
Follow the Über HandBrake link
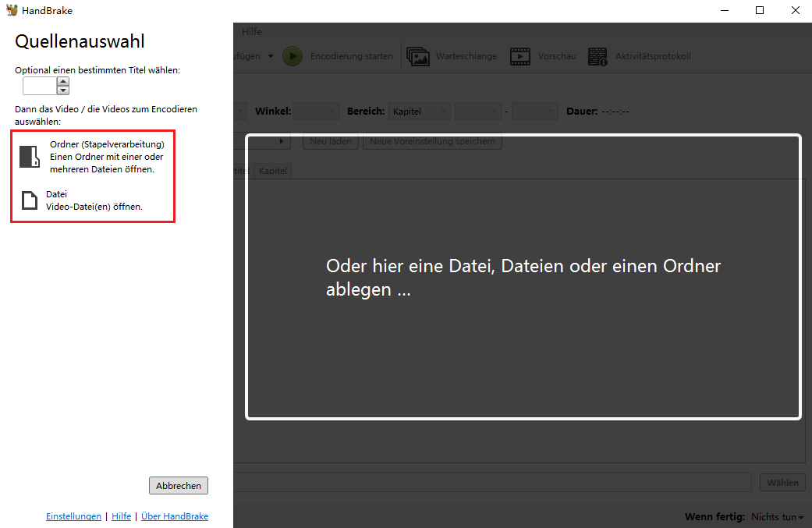coord(175,516)
